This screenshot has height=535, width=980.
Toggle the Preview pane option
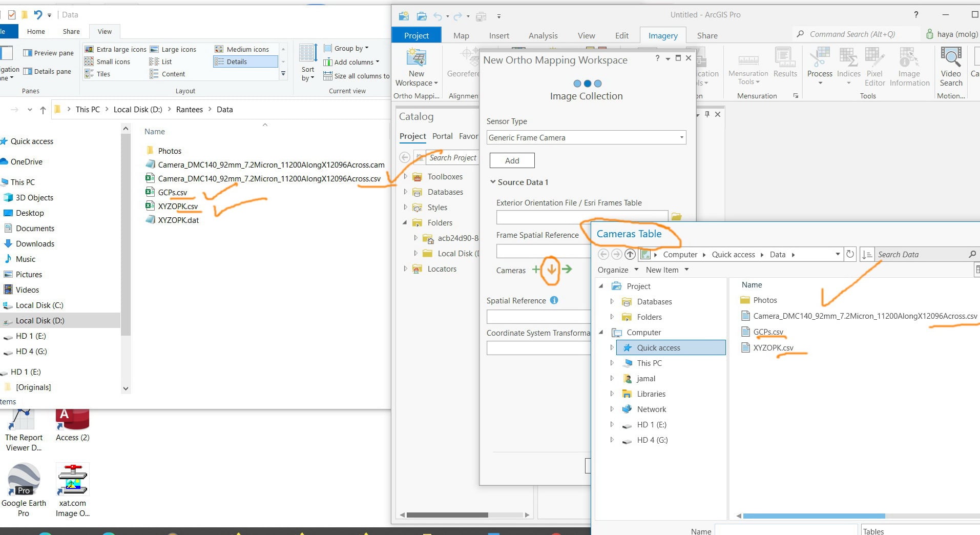coord(49,53)
